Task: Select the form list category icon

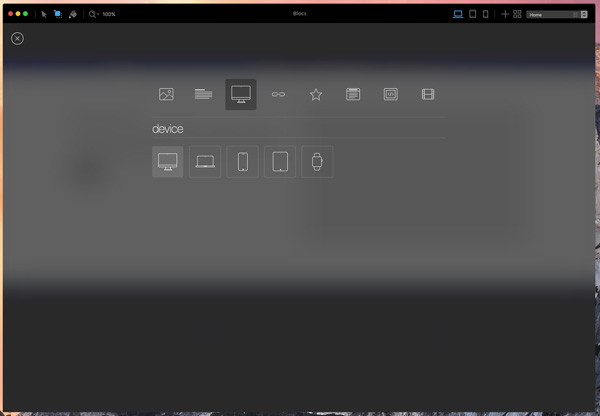Action: pos(353,94)
